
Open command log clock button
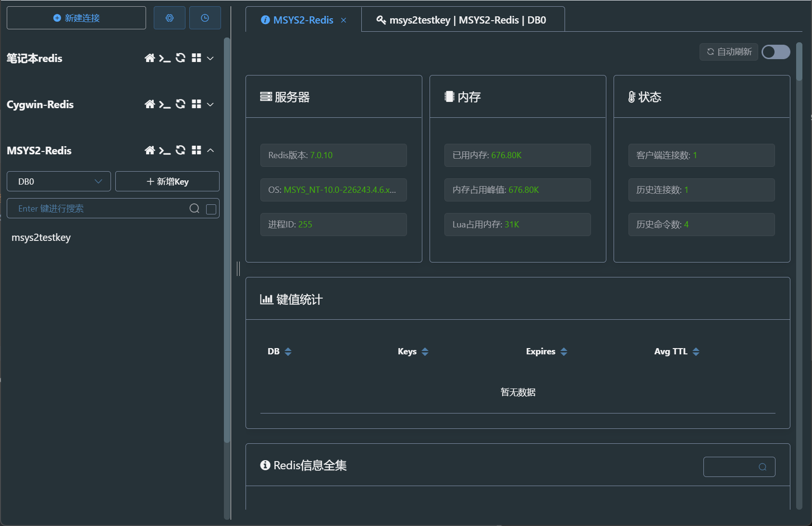pyautogui.click(x=205, y=18)
